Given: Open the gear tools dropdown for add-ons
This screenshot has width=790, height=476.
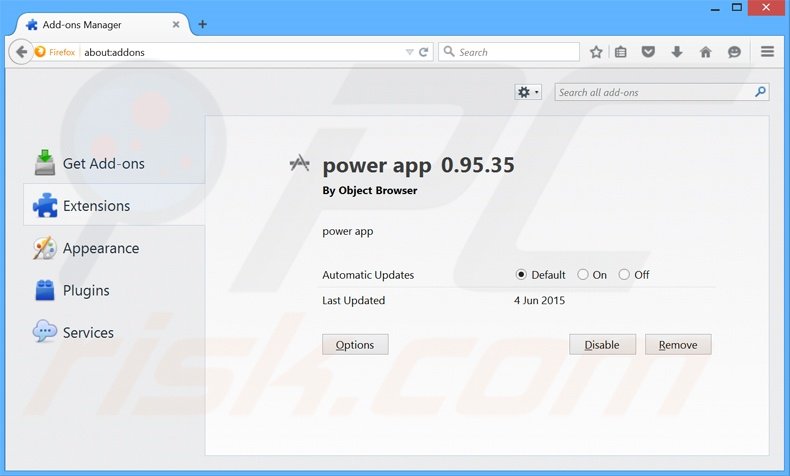Looking at the screenshot, I should 528,92.
